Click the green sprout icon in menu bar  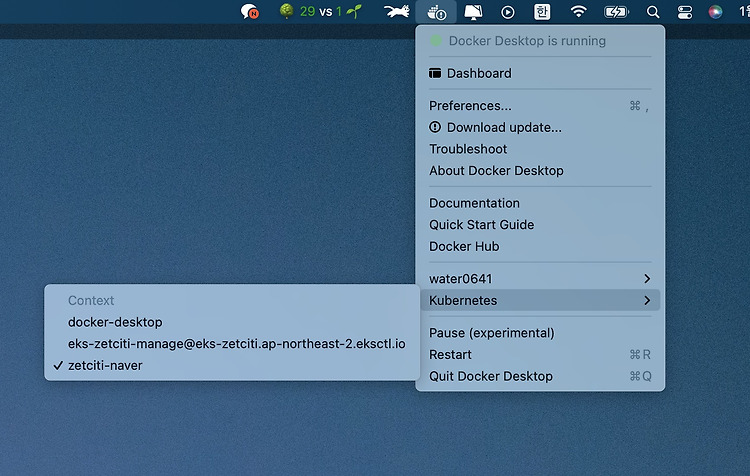pos(354,11)
